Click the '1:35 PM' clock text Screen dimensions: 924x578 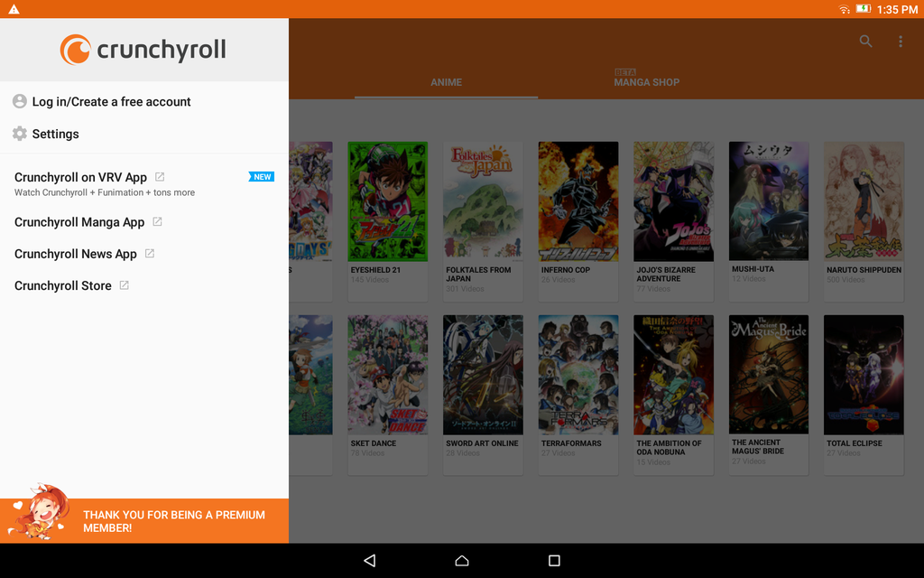[897, 9]
